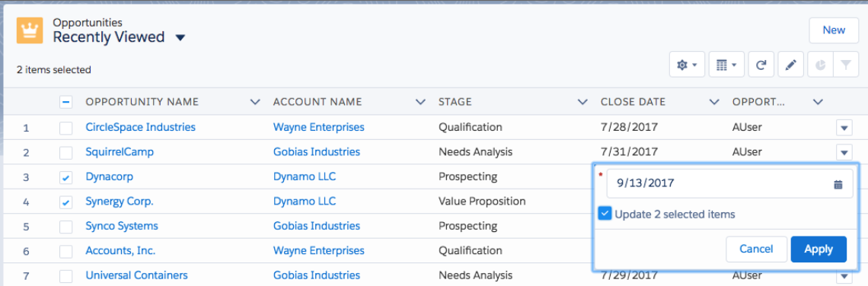Viewport: 868px width, 286px height.
Task: Open the table display options icon
Action: (x=726, y=65)
